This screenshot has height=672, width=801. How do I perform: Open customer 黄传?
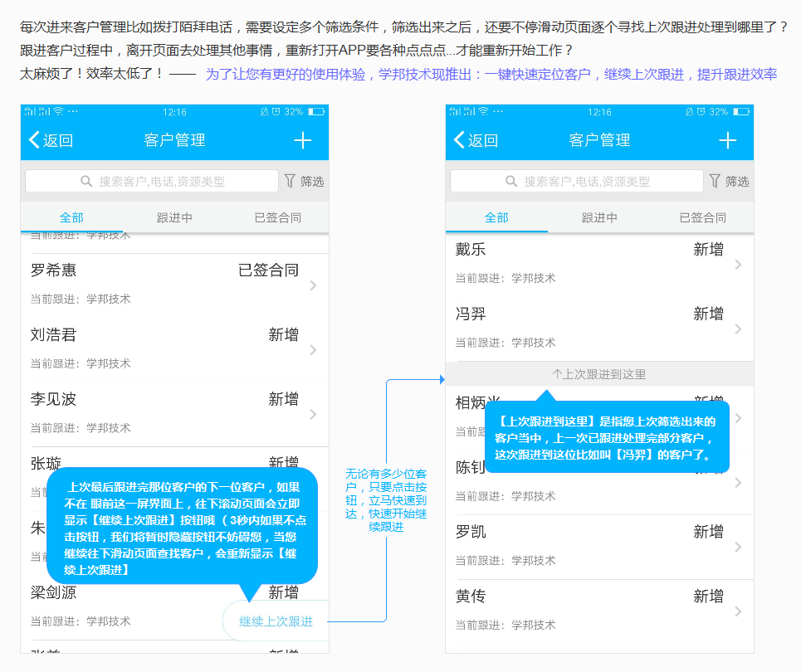(x=599, y=611)
